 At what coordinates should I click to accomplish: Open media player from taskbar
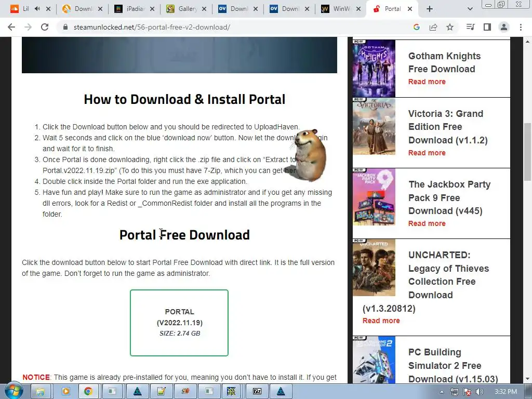coord(65,392)
